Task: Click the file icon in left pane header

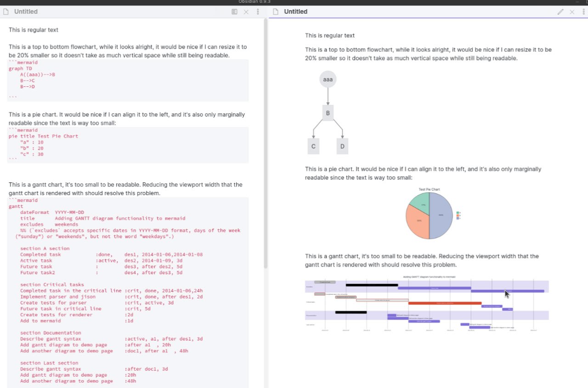Action: 6,12
